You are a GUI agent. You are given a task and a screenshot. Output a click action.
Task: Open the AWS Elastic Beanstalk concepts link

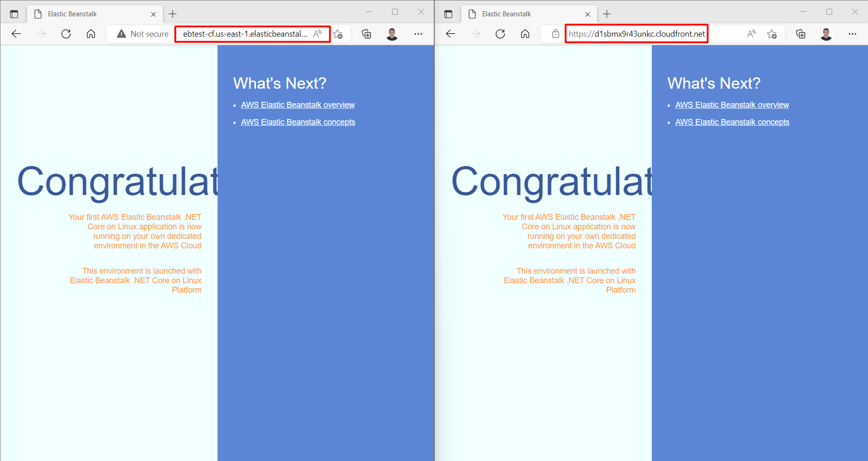click(298, 122)
